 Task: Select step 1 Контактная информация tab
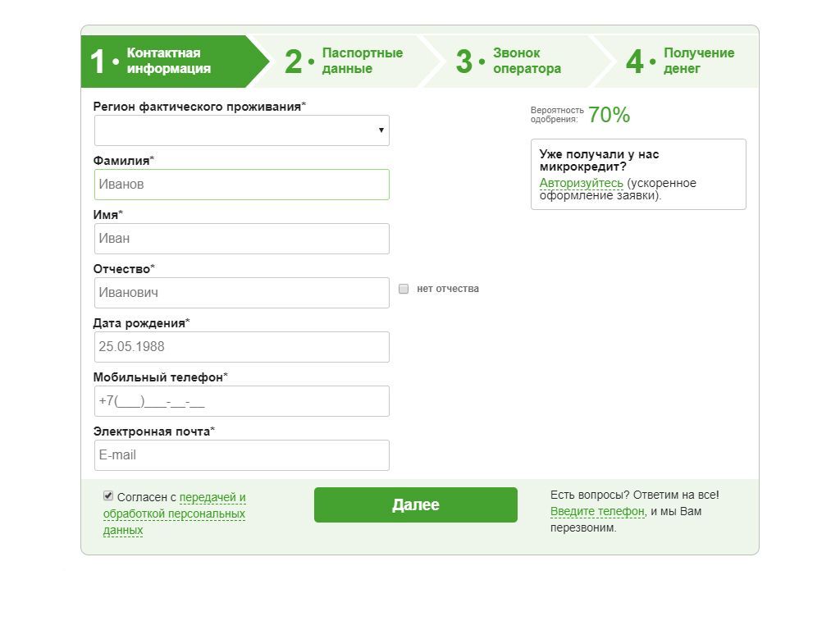(169, 61)
